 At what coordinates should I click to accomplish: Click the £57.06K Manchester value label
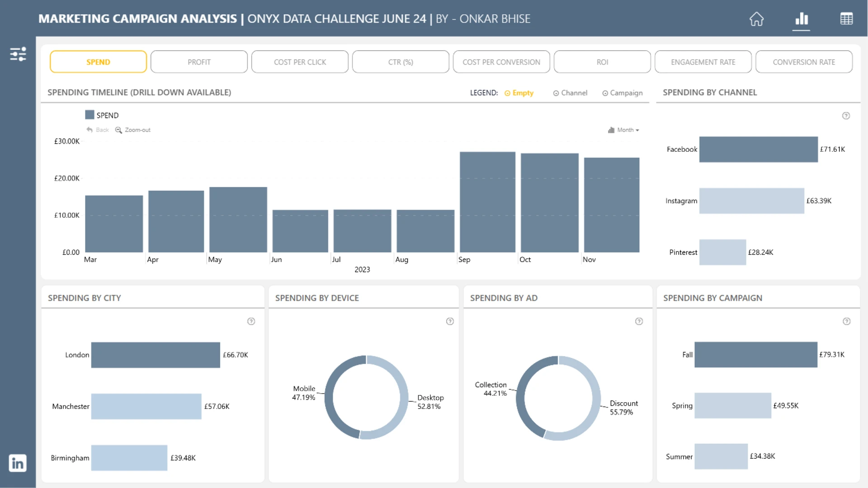coord(217,406)
